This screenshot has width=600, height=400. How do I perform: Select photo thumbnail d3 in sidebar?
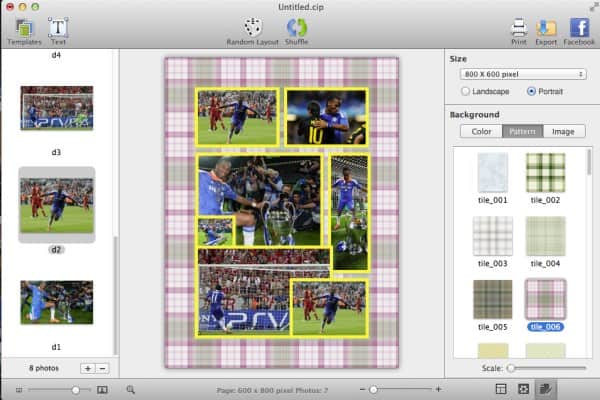[57, 107]
